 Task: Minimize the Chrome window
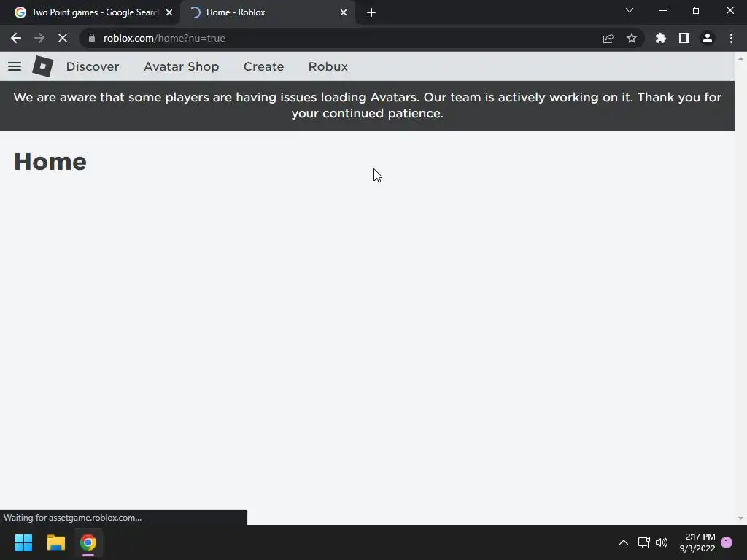pyautogui.click(x=662, y=10)
